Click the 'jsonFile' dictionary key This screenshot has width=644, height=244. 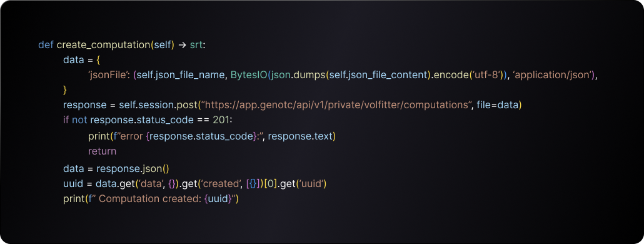pyautogui.click(x=109, y=74)
